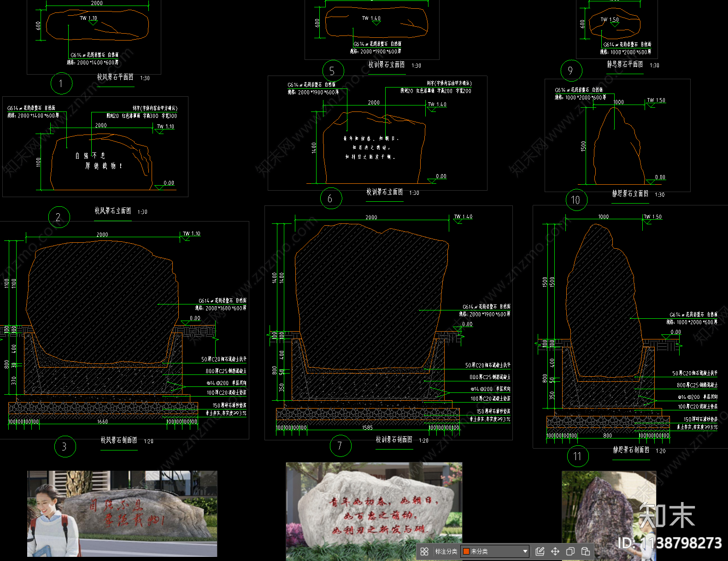Click the 校训景石剖面图 title near circle 7
The width and height of the screenshot is (728, 561).
[x=394, y=440]
